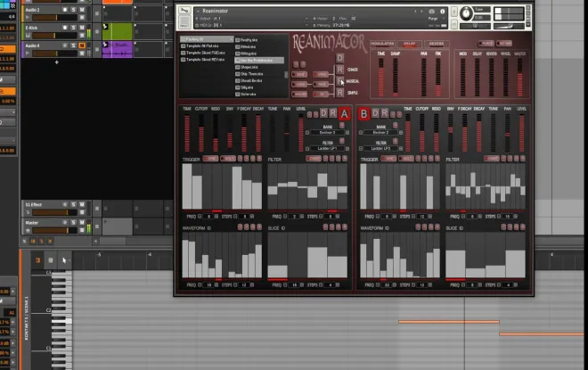The image size is (588, 370).
Task: Select layer B big red button
Action: (x=363, y=114)
